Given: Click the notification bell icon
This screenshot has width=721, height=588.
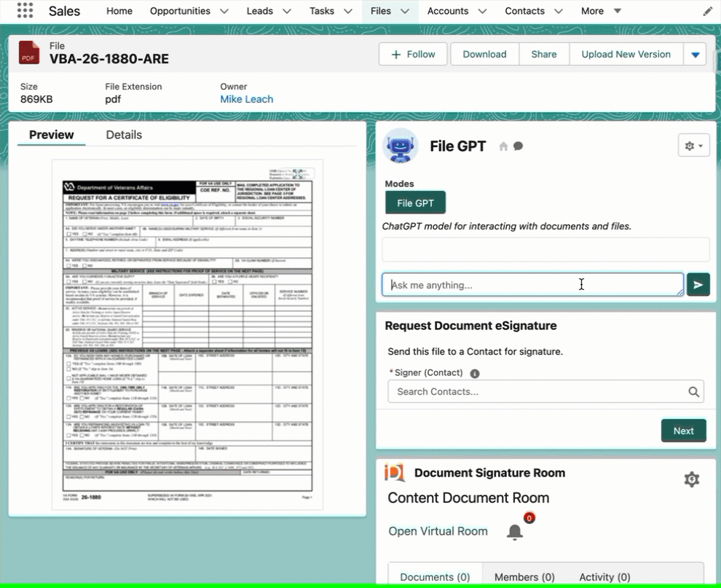Looking at the screenshot, I should pyautogui.click(x=515, y=533).
